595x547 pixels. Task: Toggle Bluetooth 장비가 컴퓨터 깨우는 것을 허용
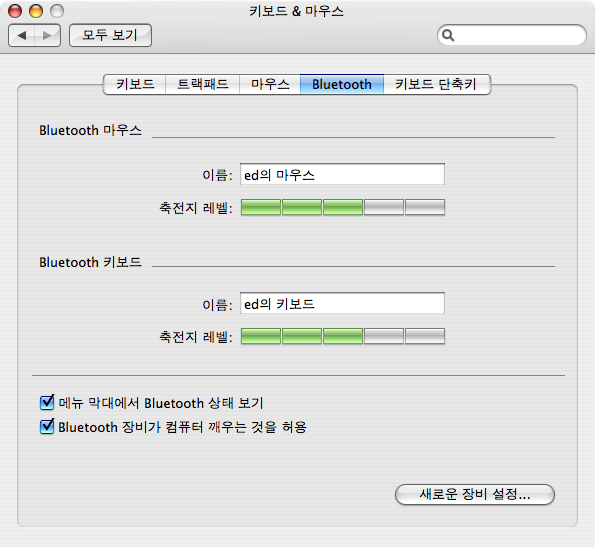click(47, 427)
